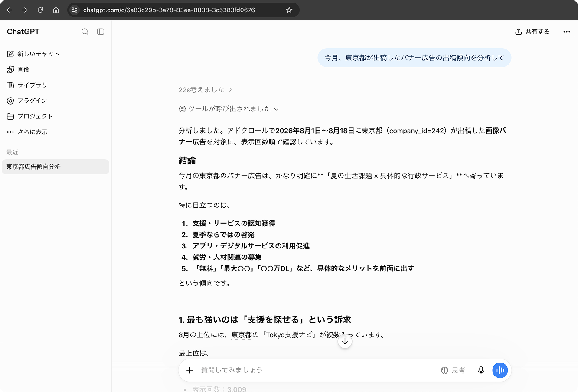Search chats with the magnifier icon
Screen dimensions: 578x392
point(85,32)
